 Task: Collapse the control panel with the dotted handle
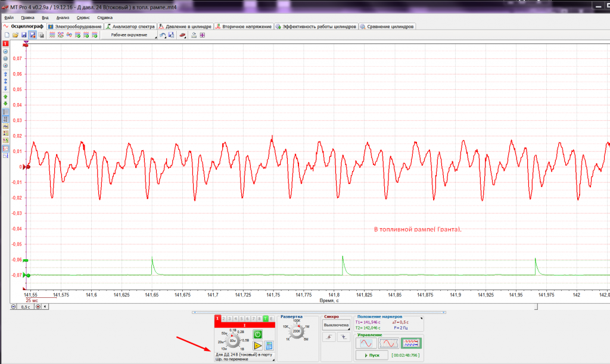tap(319, 312)
